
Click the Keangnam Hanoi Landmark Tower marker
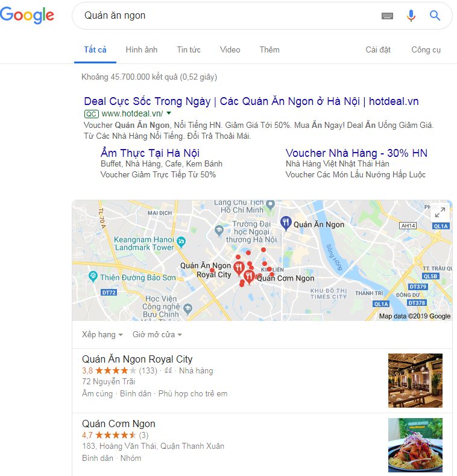coord(181,242)
